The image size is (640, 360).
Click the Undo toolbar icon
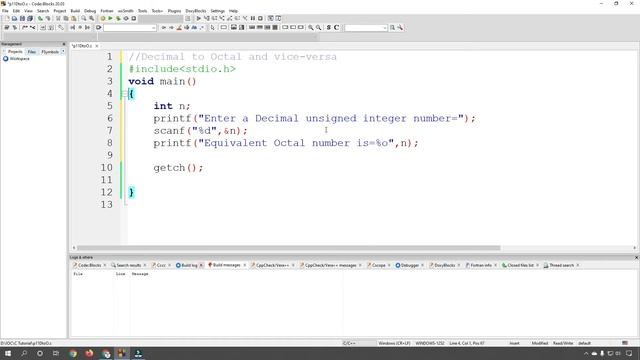click(40, 18)
